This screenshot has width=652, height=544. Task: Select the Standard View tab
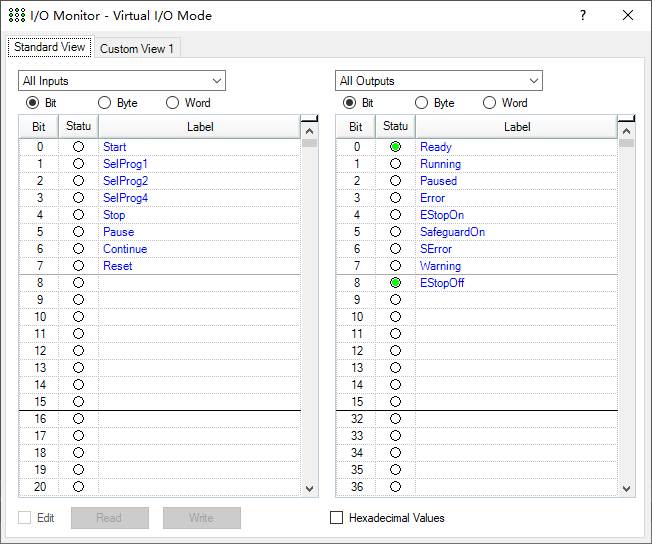pos(51,48)
